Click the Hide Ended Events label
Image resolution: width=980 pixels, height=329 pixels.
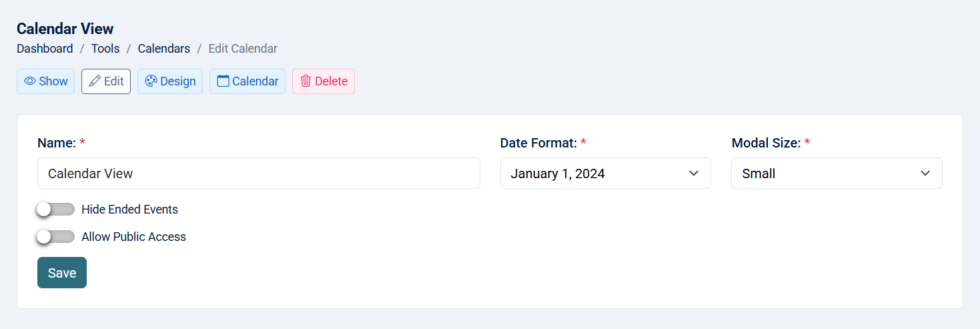pos(129,210)
